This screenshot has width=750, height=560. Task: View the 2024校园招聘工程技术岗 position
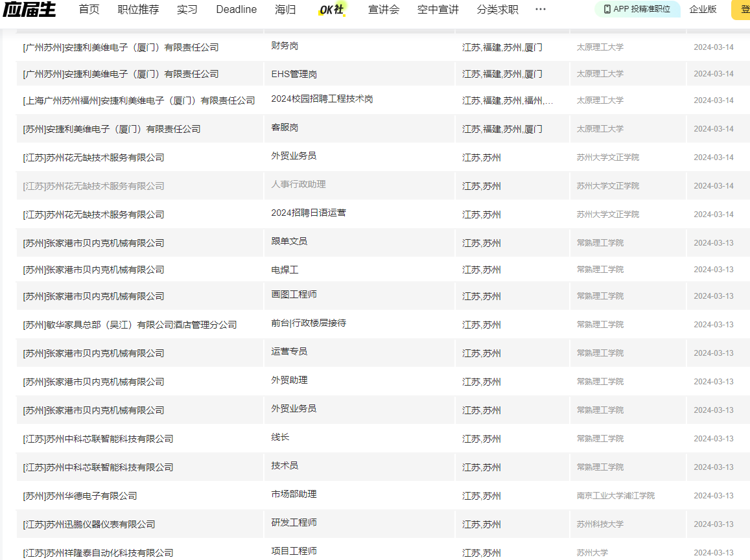point(322,99)
